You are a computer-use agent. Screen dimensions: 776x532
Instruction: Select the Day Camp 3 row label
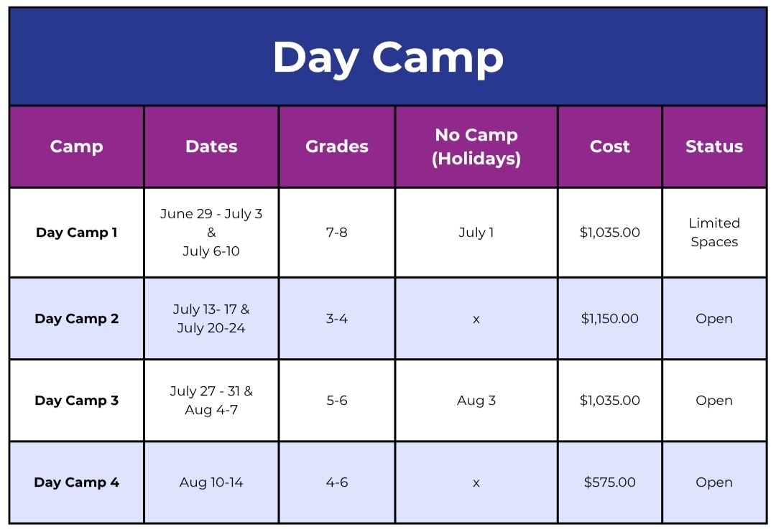[76, 401]
